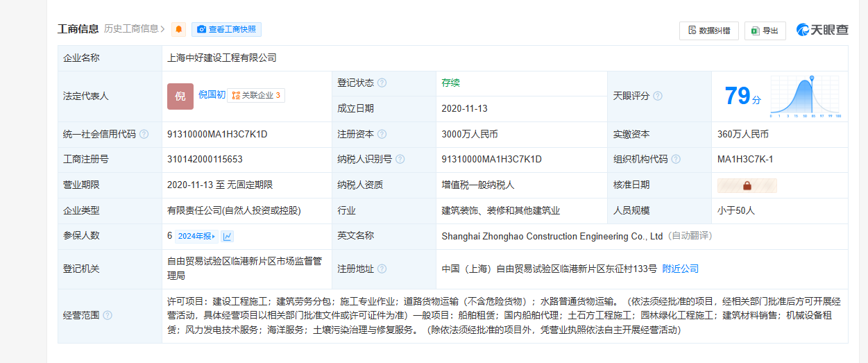This screenshot has height=363, width=868.
Task: Click the 数据纠错 button
Action: point(709,31)
